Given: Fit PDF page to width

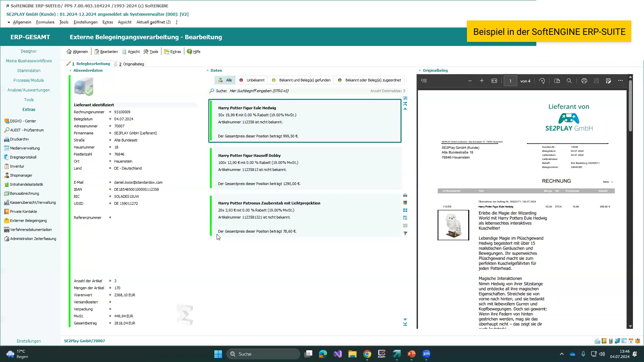Looking at the screenshot, I should click(494, 81).
